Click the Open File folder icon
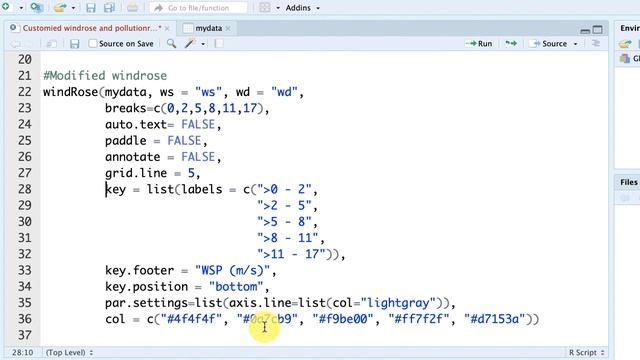Viewport: 640px width, 360px height. coord(60,7)
